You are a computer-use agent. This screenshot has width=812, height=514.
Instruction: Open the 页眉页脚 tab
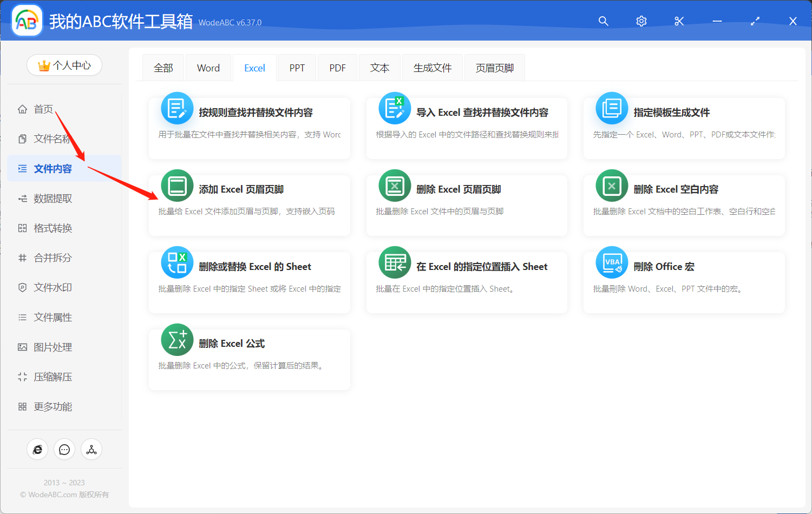click(494, 67)
